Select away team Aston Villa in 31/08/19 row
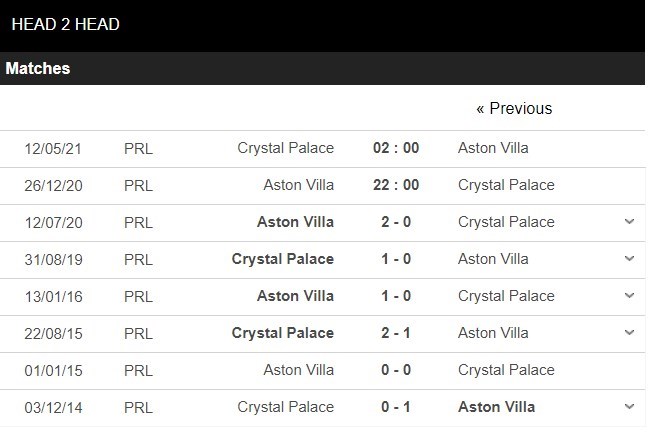This screenshot has width=648, height=433. pyautogui.click(x=493, y=259)
